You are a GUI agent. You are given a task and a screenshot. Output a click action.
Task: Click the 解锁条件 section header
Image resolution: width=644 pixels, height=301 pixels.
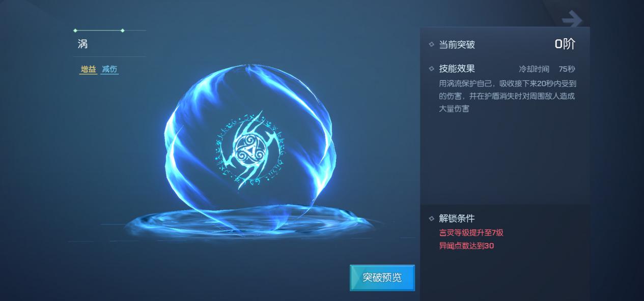pos(457,219)
